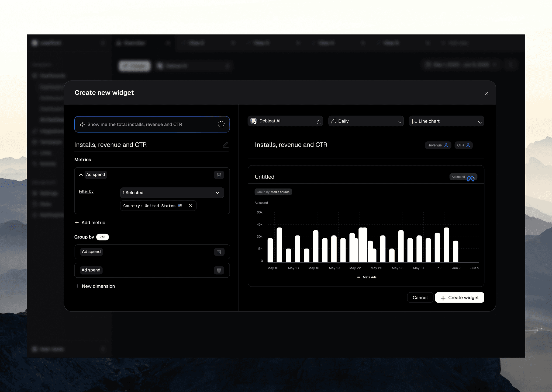Click New dimension
This screenshot has height=392, width=552.
point(95,286)
